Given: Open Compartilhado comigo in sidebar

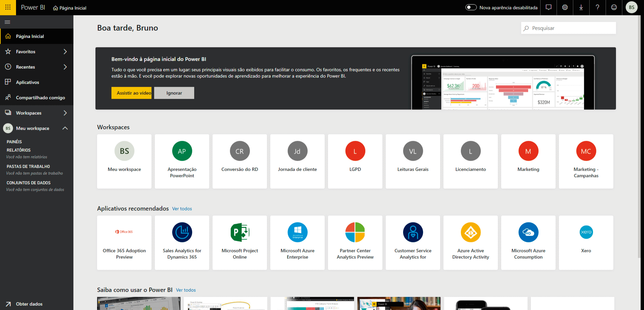Looking at the screenshot, I should (x=37, y=98).
